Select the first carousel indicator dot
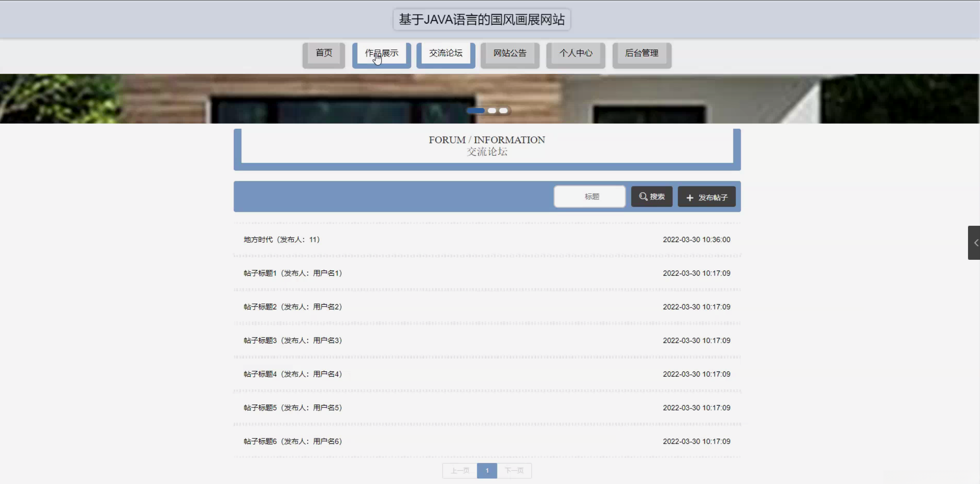 [x=476, y=111]
